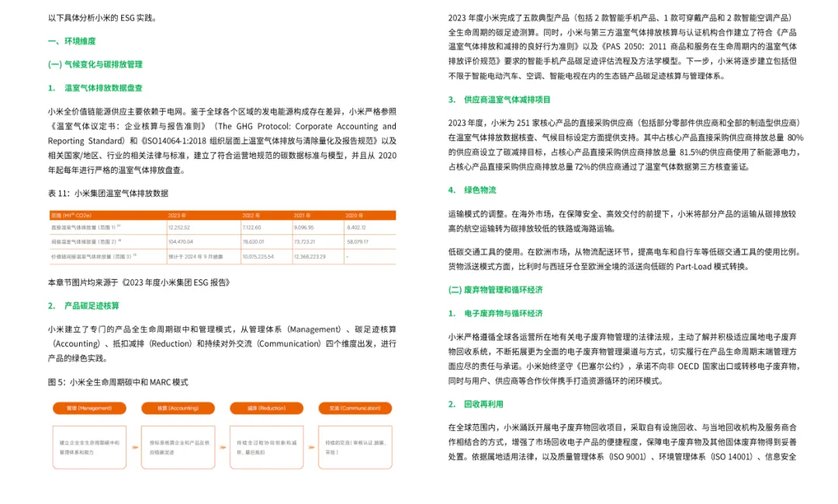
Task: Click the line starting "小米严格遵循全球各运营所在地"
Action: click(622, 337)
